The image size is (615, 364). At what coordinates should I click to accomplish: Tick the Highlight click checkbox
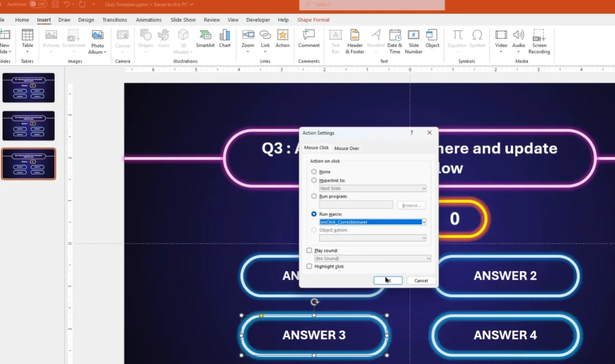click(309, 267)
